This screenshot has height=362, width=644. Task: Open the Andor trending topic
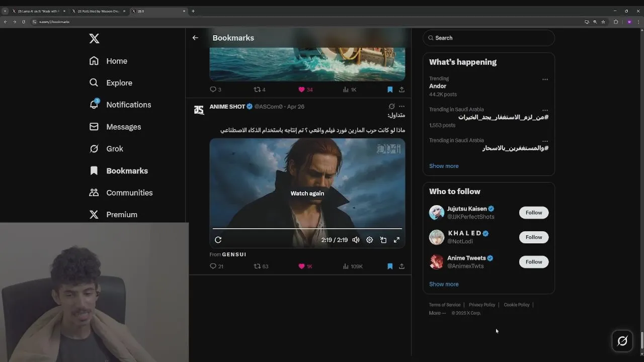click(438, 86)
